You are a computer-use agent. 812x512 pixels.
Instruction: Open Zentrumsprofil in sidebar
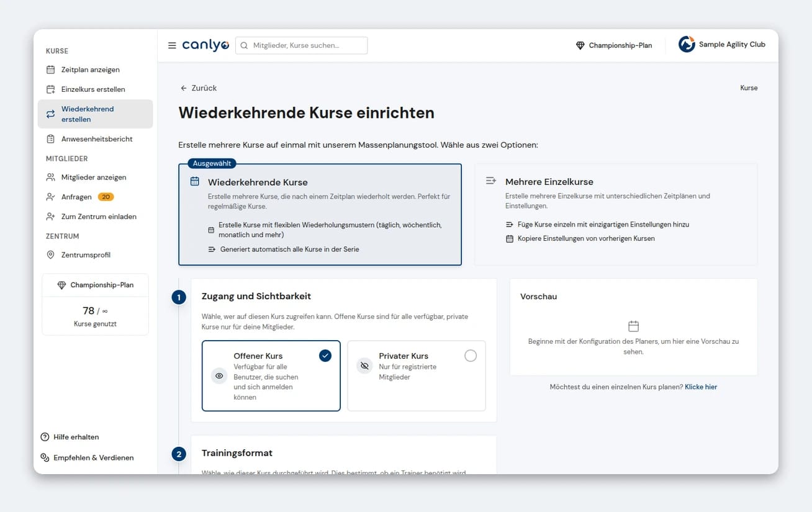[95, 255]
